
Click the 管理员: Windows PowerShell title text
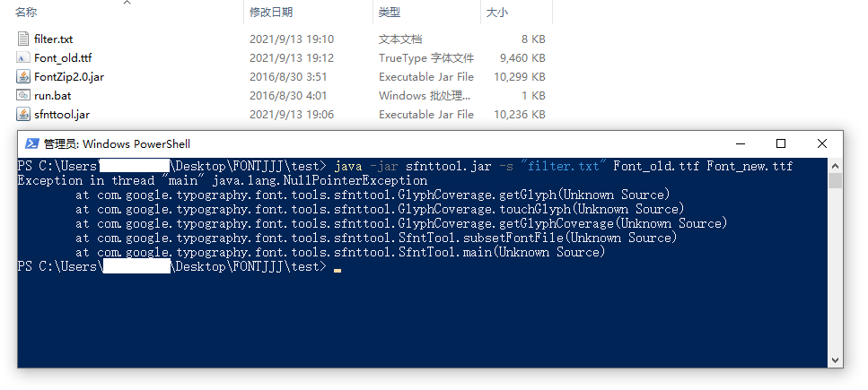(x=117, y=144)
